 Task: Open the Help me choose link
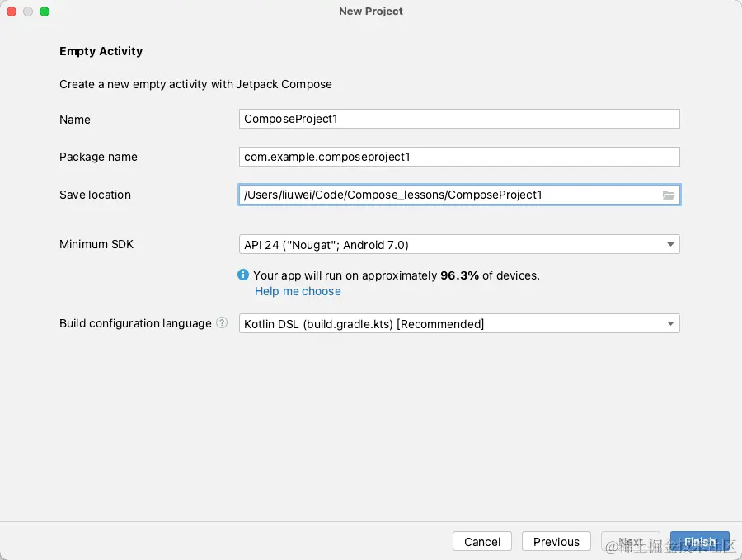click(x=298, y=291)
